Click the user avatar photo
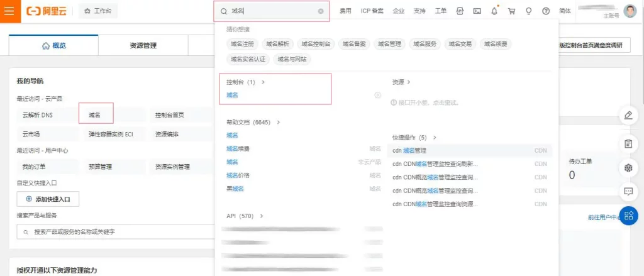 point(630,11)
